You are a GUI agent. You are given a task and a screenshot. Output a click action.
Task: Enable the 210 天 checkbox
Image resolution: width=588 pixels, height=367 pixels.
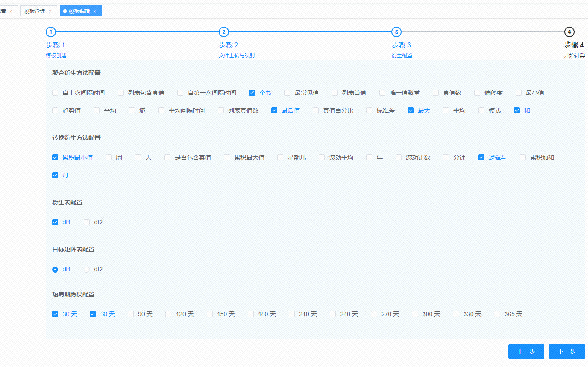point(292,314)
